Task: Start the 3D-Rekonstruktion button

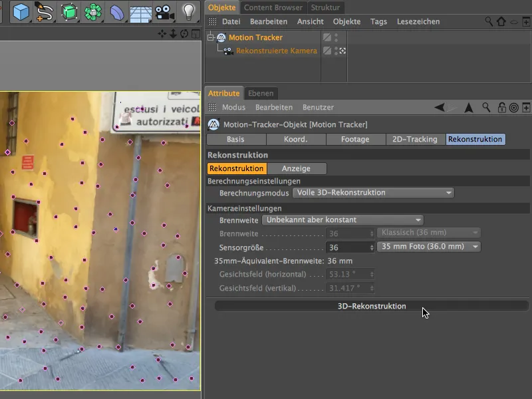Action: (372, 306)
